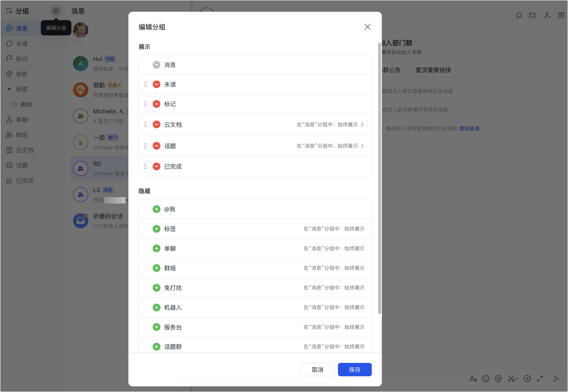Screen dimensions: 568x392
Task: Click the search icon in chat header
Action: pyautogui.click(x=519, y=15)
